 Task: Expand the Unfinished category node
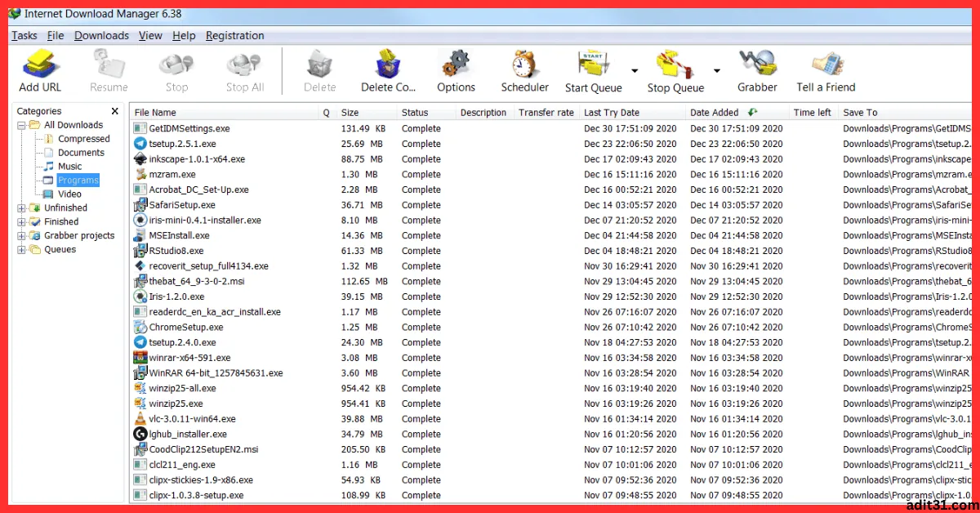21,208
